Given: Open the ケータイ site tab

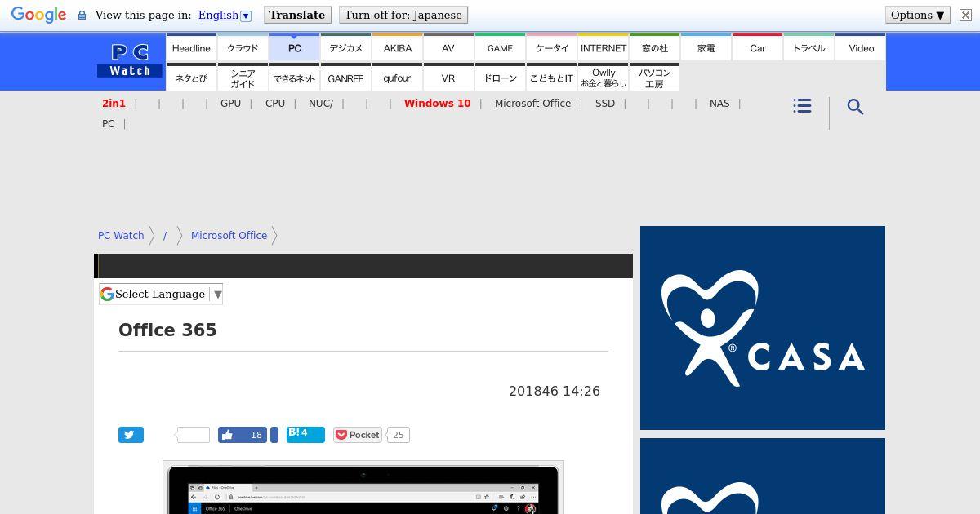Looking at the screenshot, I should (551, 47).
